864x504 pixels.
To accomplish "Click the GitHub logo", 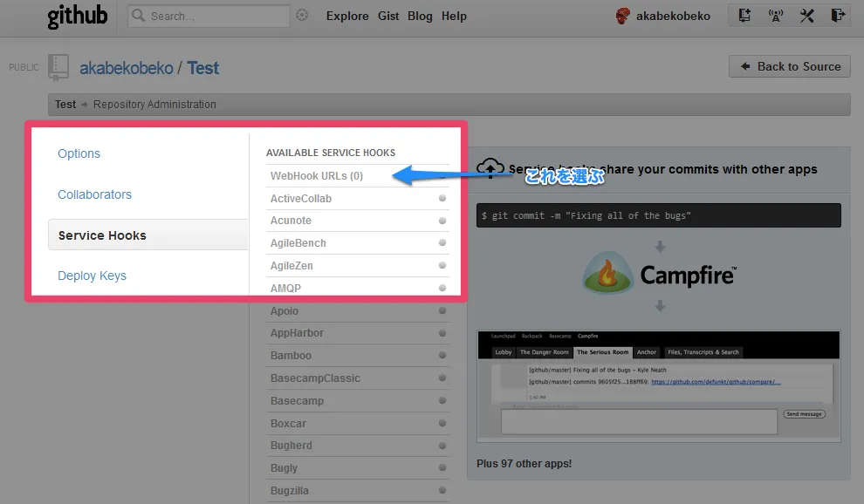I will [x=78, y=17].
